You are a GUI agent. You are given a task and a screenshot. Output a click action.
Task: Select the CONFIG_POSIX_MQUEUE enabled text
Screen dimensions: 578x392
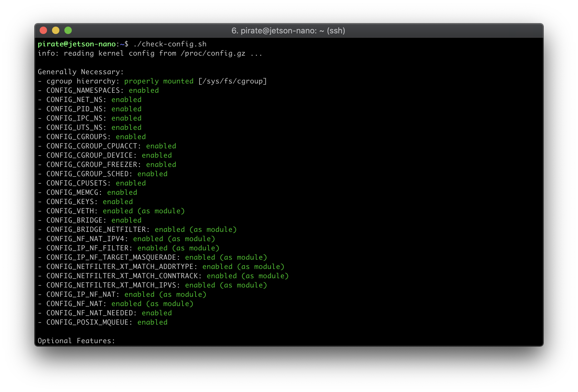pos(103,322)
